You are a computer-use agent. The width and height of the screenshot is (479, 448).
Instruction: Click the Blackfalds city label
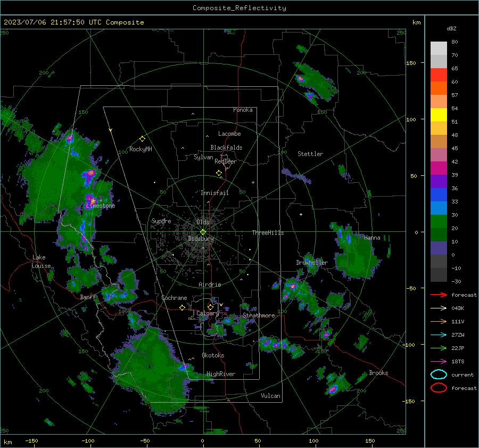[x=226, y=148]
